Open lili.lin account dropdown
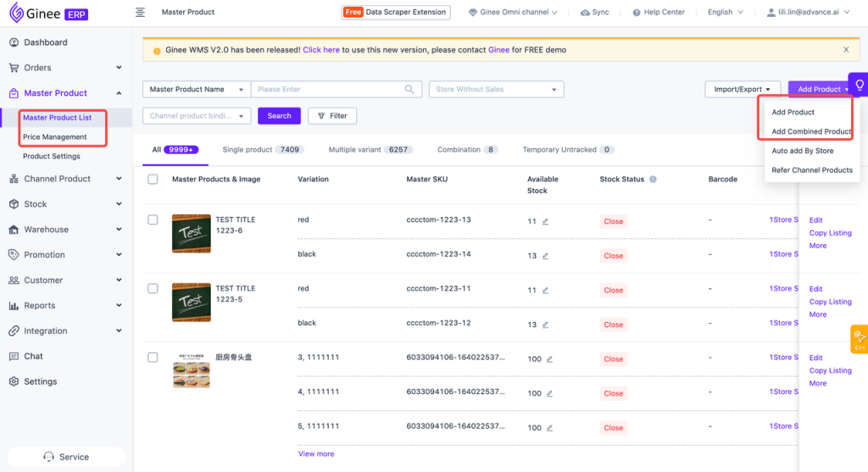868x472 pixels. 808,12
